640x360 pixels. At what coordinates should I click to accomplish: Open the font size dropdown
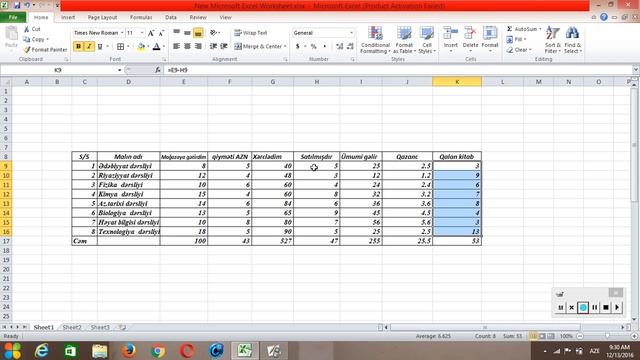(142, 33)
